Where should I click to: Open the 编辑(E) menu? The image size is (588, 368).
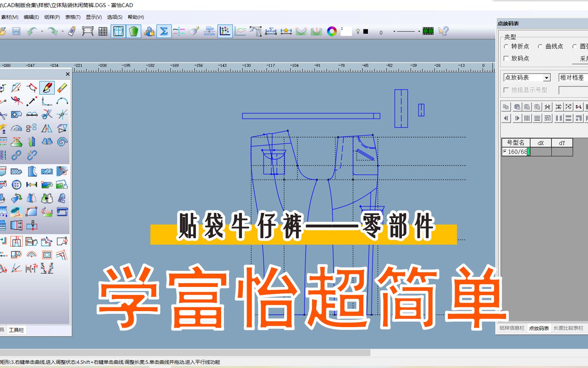tap(31, 17)
